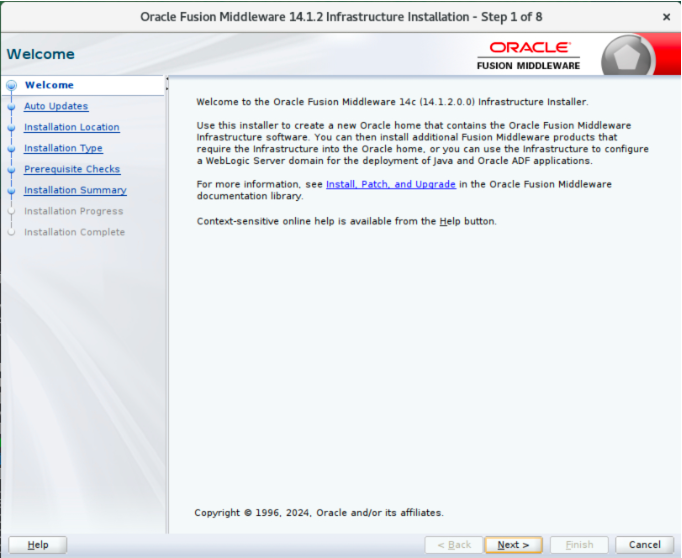
Task: Open the Install, Patch, and Upgrade link
Action: [x=391, y=184]
